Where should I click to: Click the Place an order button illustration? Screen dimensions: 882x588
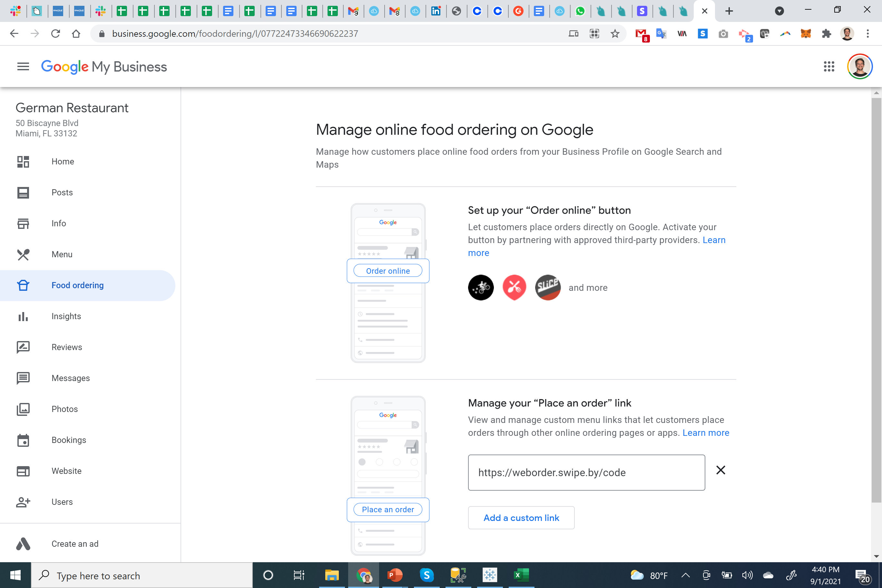pyautogui.click(x=388, y=510)
